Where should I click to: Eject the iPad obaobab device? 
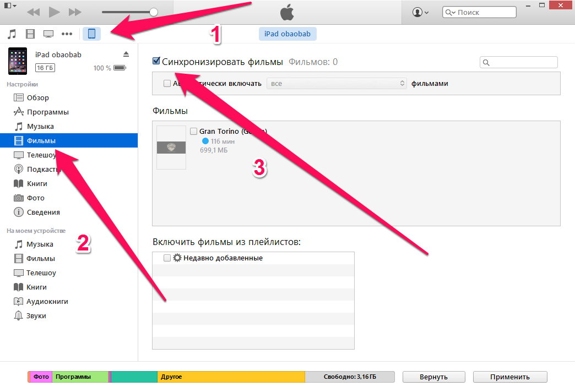[x=126, y=55]
